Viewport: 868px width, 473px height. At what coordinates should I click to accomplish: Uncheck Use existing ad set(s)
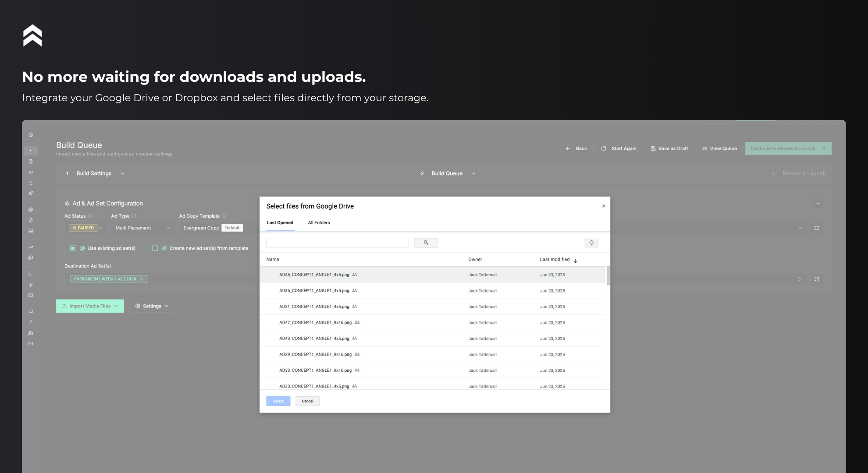point(72,248)
